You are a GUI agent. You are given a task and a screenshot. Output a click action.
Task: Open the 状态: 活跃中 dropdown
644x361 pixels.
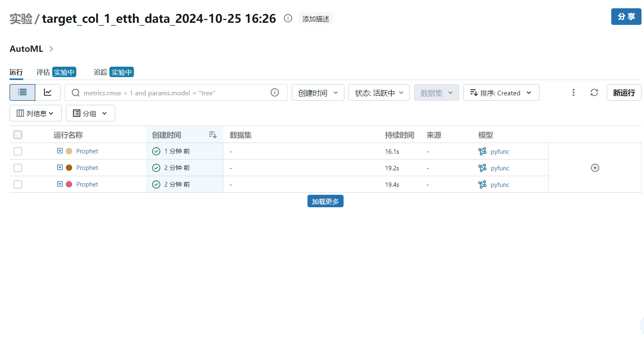tap(379, 92)
